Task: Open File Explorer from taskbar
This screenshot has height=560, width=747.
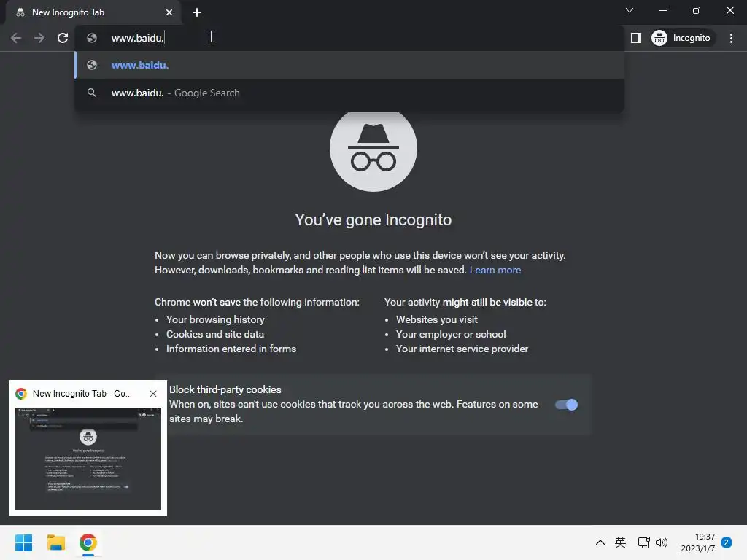Action: click(55, 542)
